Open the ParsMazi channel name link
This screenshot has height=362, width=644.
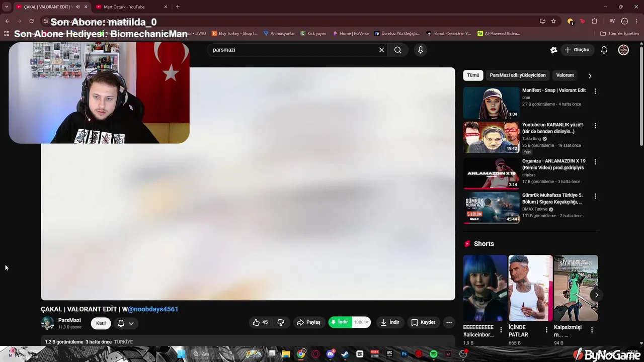[x=69, y=320]
